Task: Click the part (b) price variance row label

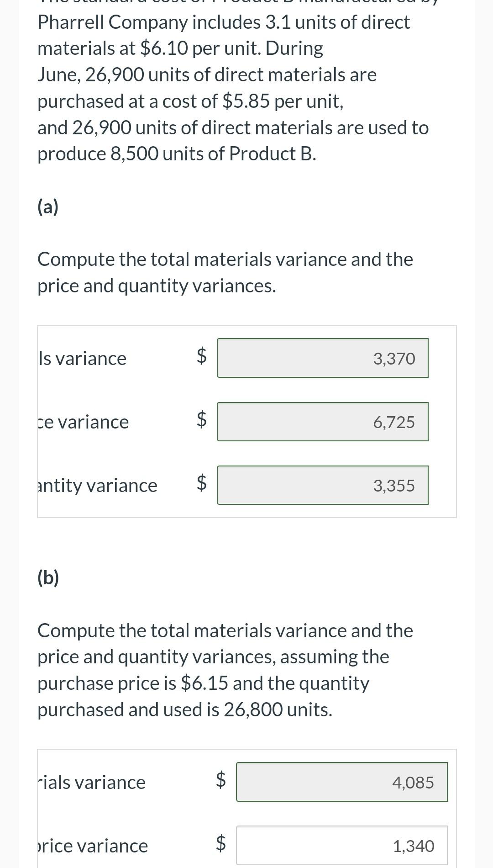Action: (93, 846)
